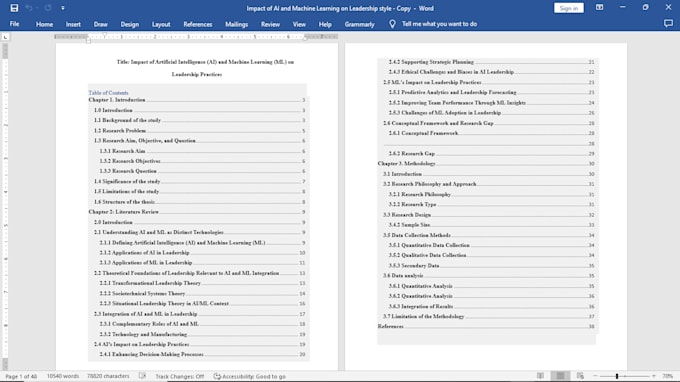The width and height of the screenshot is (680, 382).
Task: Open the File menu
Action: pyautogui.click(x=14, y=24)
